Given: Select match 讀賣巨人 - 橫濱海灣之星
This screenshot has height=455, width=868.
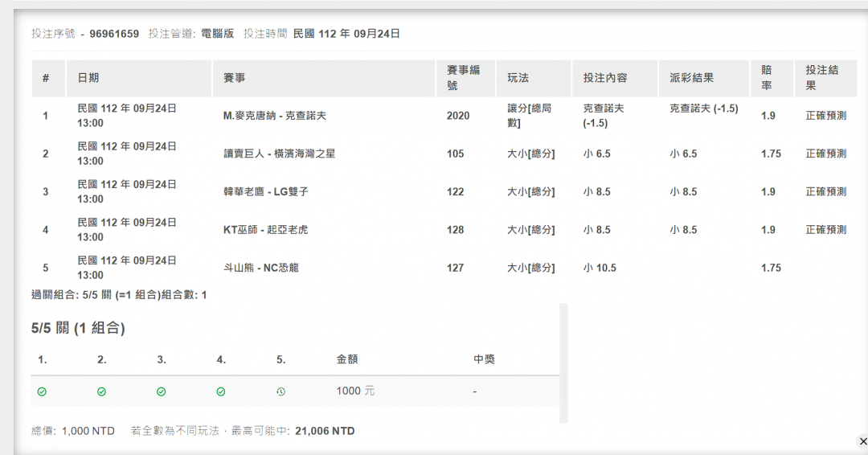Looking at the screenshot, I should [x=280, y=154].
